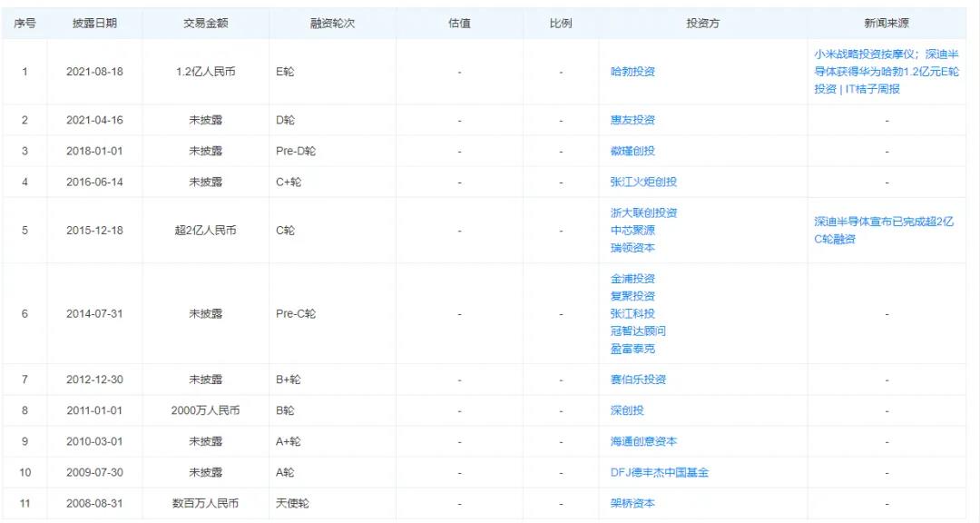Click the 融资轮次 column header
980x523 pixels.
tap(332, 23)
